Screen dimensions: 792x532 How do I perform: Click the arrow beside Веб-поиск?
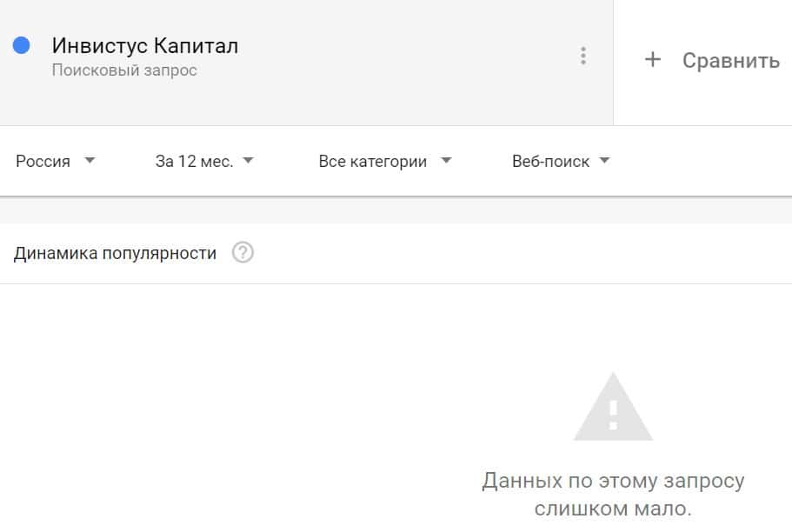coord(605,161)
